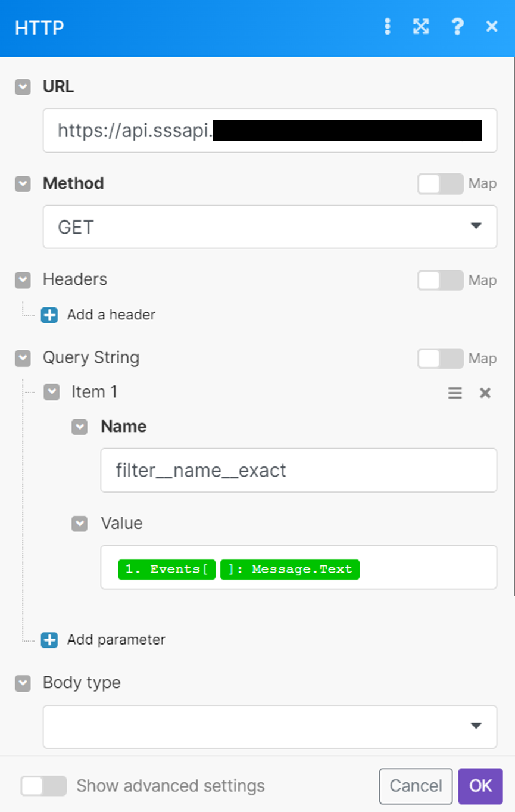The height and width of the screenshot is (812, 515).
Task: Click the Cancel button
Action: (x=416, y=786)
